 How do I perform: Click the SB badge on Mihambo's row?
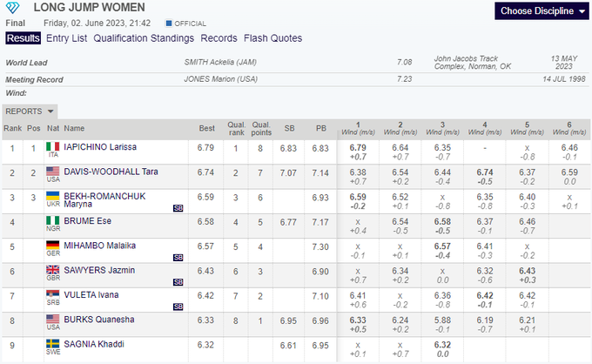[x=178, y=258]
